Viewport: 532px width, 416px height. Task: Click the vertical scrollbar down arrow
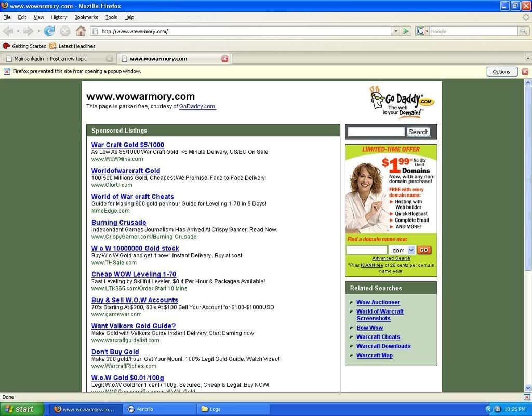528,388
